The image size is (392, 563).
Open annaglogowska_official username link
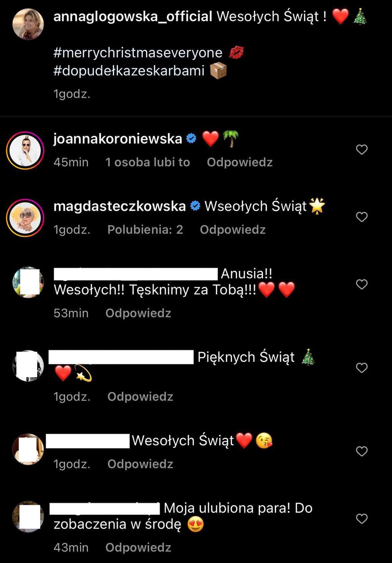[x=133, y=16]
